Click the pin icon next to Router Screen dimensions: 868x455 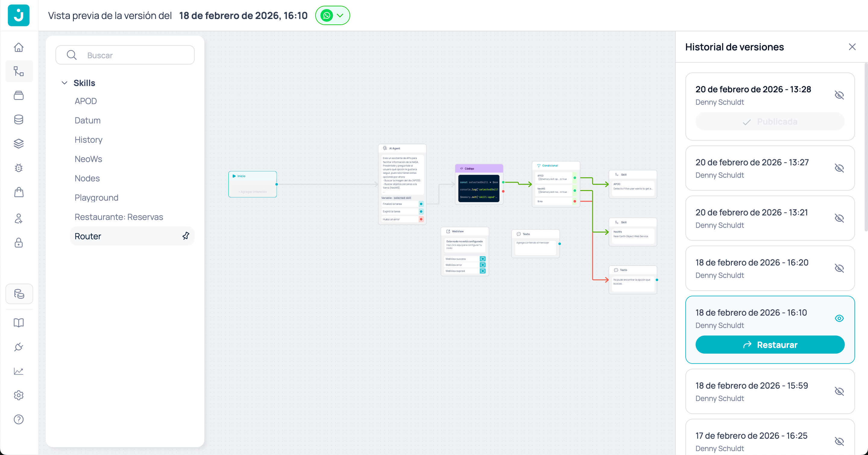[186, 236]
